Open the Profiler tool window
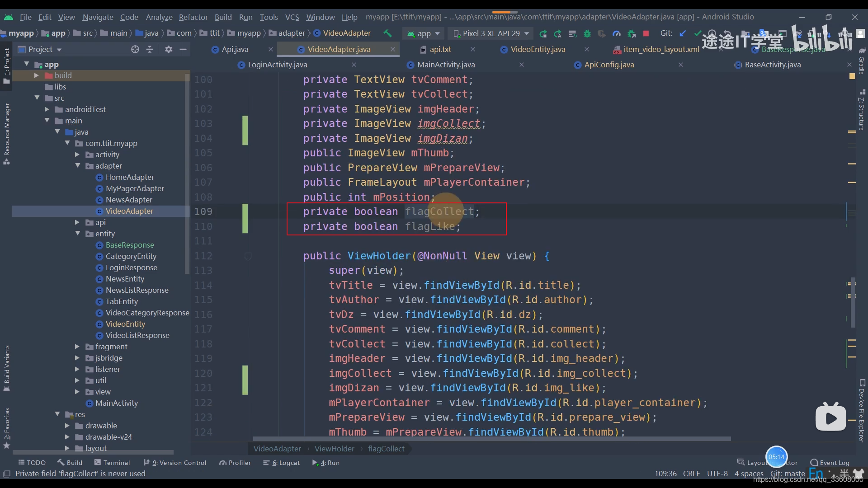The image size is (868, 488). (235, 463)
